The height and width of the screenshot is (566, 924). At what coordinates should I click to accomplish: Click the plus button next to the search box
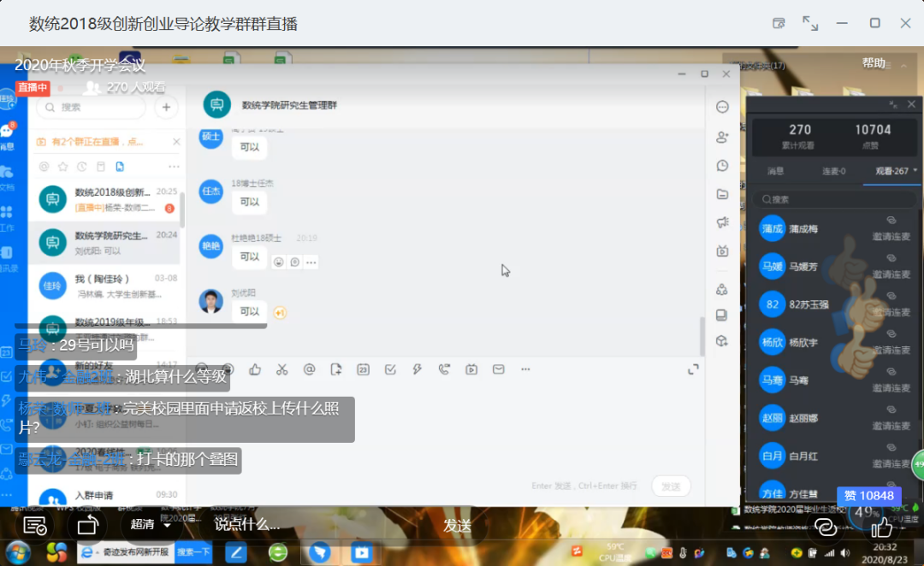coord(166,107)
